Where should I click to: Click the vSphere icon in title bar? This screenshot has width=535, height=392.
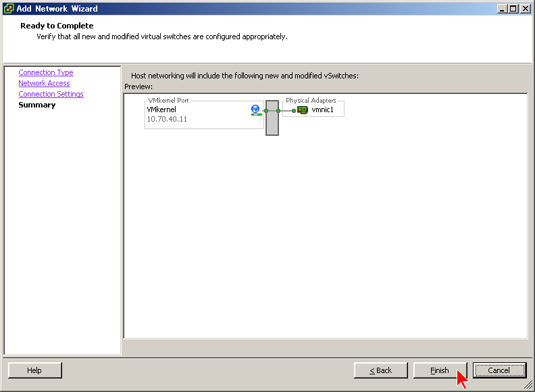point(9,9)
